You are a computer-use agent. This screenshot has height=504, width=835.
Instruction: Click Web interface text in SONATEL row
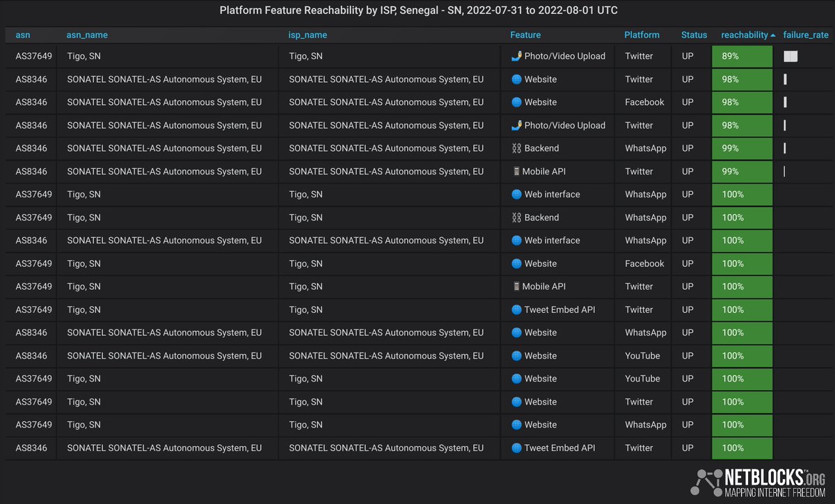552,241
